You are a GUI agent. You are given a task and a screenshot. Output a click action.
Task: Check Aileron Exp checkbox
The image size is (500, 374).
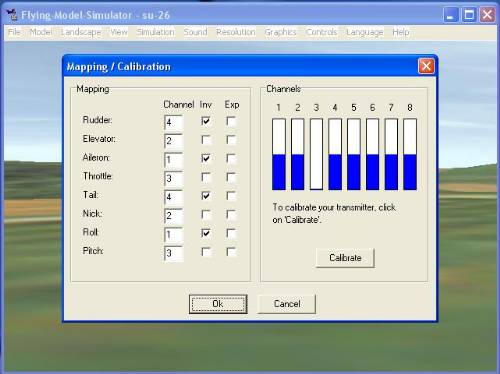tap(231, 158)
